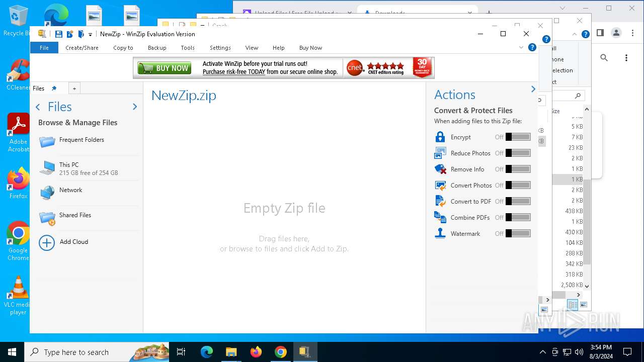Open the Create/Share tab

click(x=82, y=48)
